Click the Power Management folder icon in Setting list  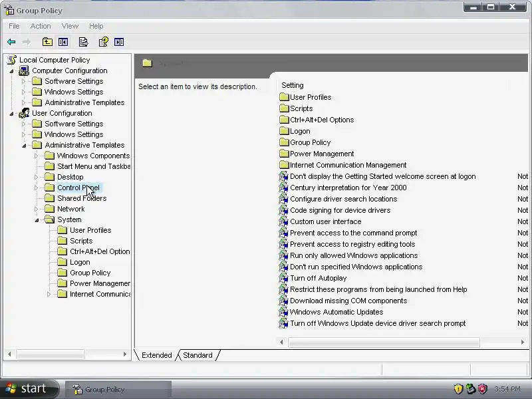point(284,154)
